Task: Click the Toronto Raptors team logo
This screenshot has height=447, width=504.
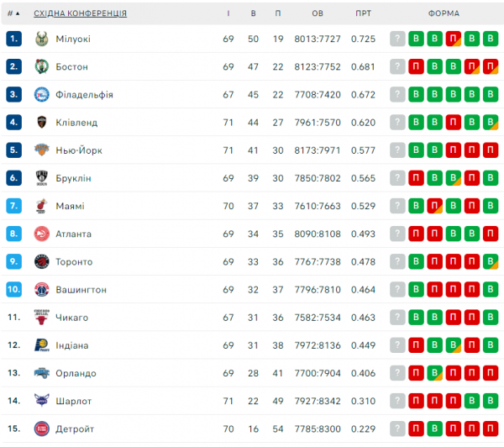Action: (42, 261)
